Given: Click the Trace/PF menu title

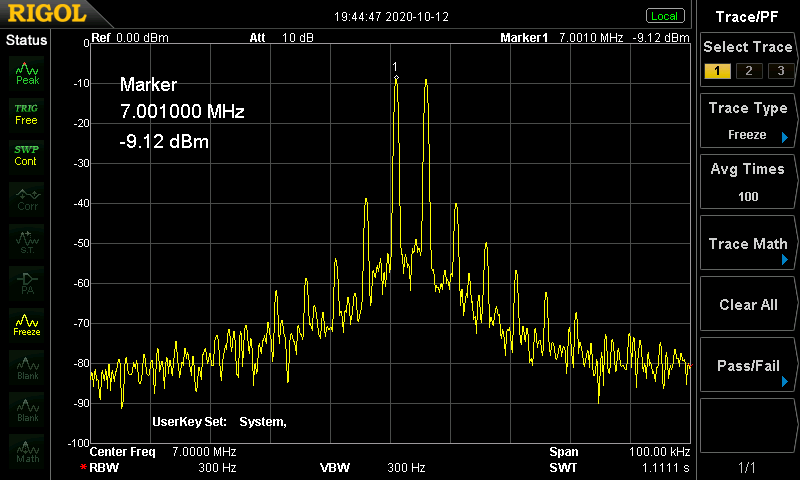Looking at the screenshot, I should click(x=748, y=16).
